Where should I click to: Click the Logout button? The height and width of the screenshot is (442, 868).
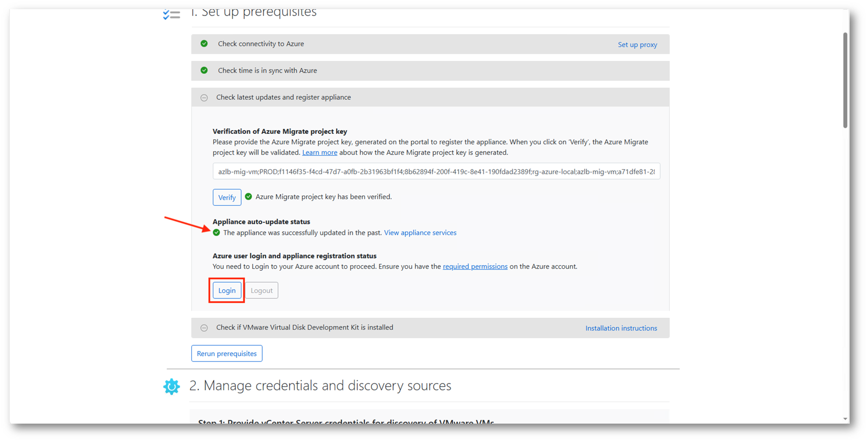click(261, 291)
